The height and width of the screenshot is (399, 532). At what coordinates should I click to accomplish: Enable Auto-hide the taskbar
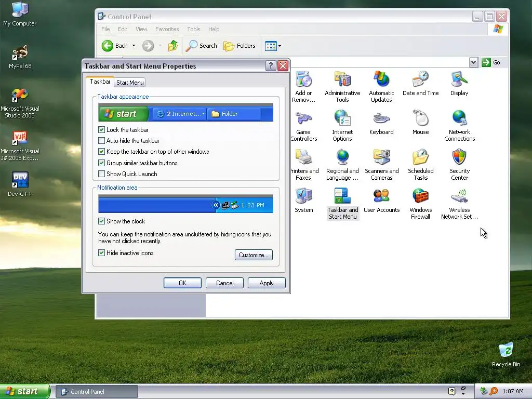click(x=101, y=140)
